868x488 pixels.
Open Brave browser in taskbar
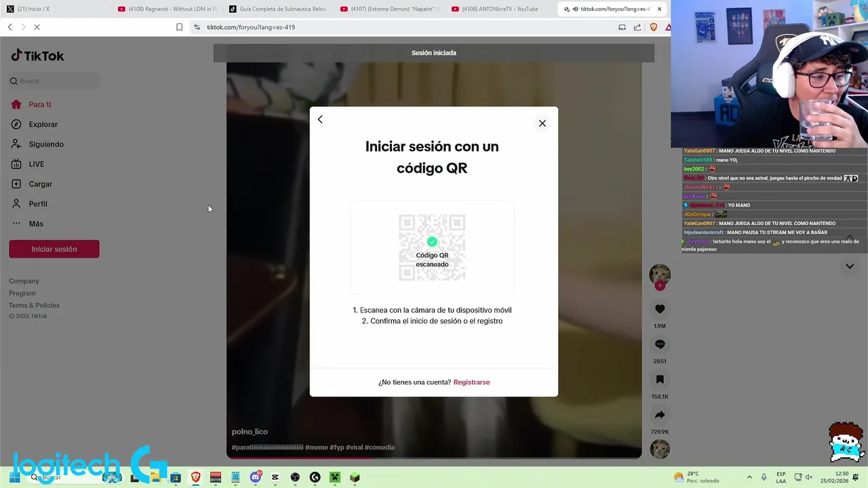coord(196,477)
